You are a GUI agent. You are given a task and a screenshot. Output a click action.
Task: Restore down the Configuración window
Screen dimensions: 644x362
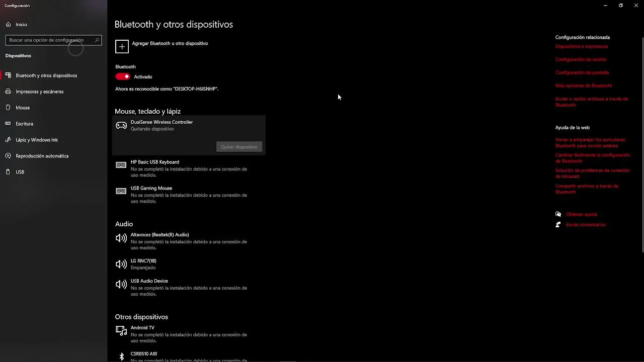pos(621,6)
